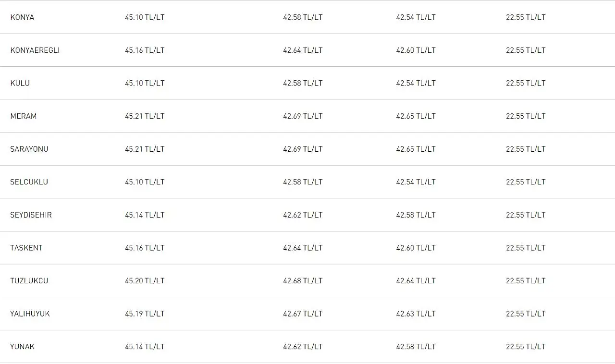This screenshot has width=615, height=364.
Task: Select the 42.64 TL/LT price for KONYAEREGLI
Action: pos(303,50)
